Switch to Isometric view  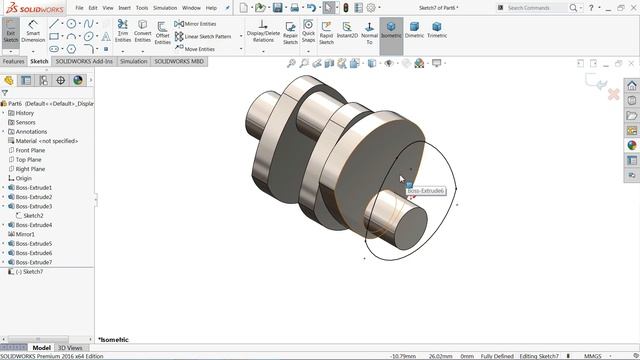click(x=391, y=30)
